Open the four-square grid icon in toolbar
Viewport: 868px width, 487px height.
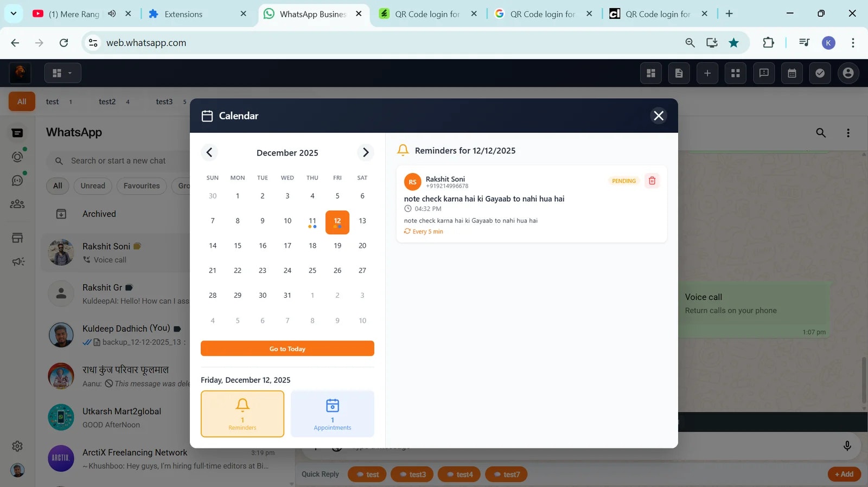[x=736, y=73]
